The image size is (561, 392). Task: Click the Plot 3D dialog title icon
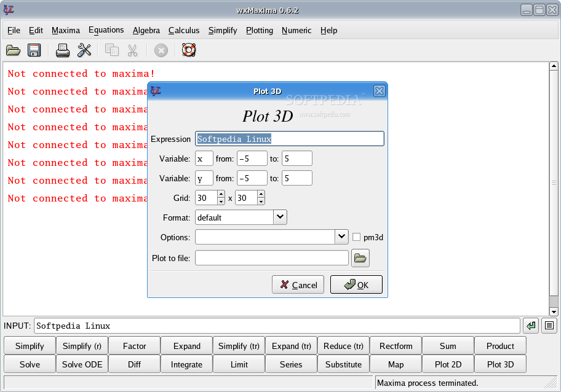point(156,91)
